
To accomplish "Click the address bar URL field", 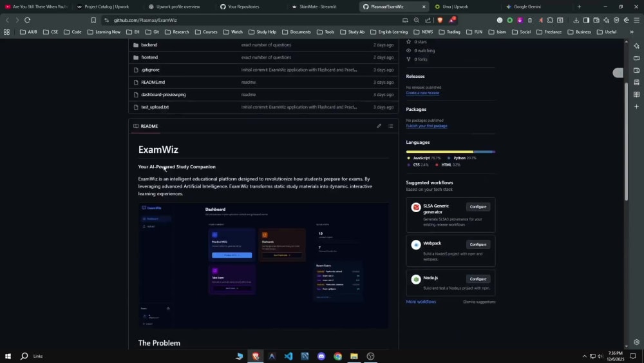I will 254,20.
